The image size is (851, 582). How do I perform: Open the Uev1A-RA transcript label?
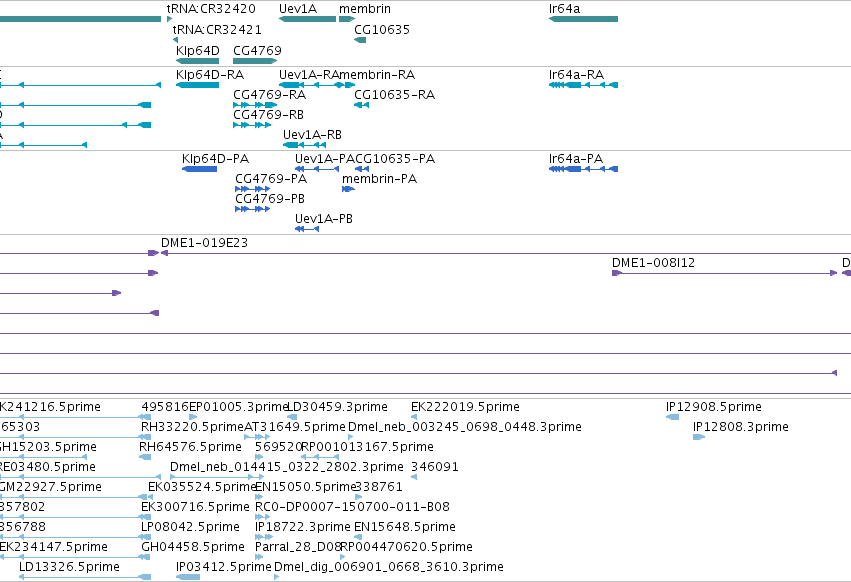[x=309, y=75]
